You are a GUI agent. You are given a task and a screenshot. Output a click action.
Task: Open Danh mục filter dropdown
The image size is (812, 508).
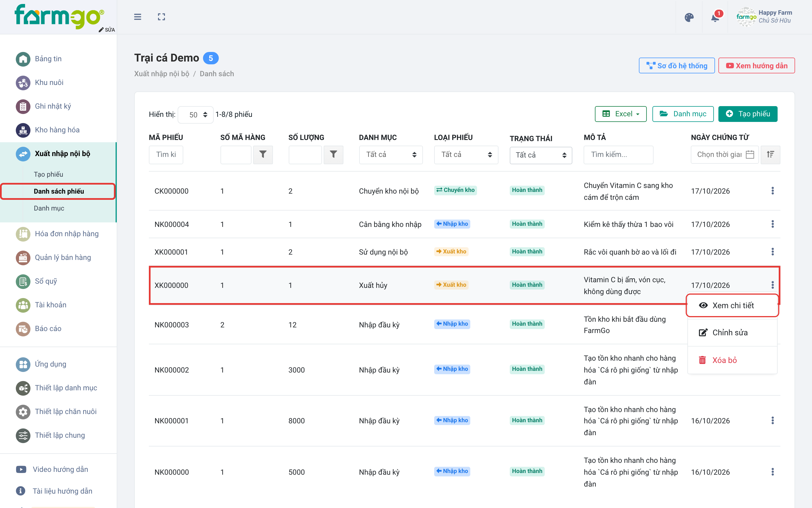(390, 155)
